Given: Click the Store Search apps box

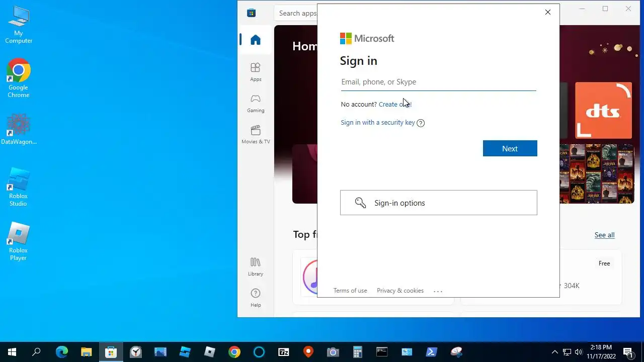Looking at the screenshot, I should point(296,13).
